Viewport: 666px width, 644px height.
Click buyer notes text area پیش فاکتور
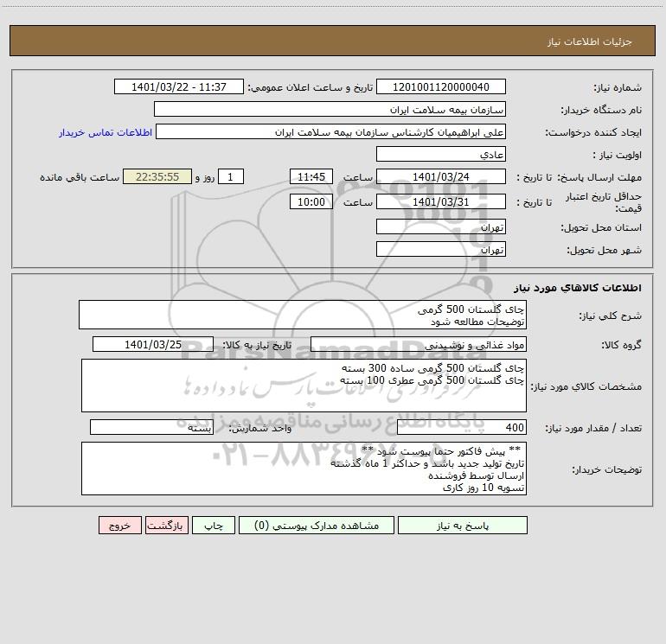(x=304, y=469)
